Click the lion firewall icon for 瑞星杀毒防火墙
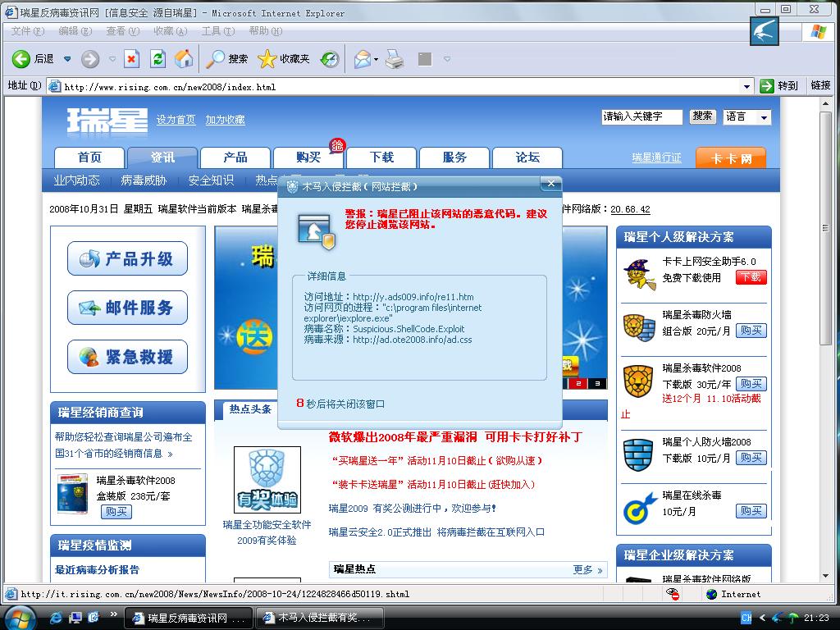This screenshot has width=840, height=630. (x=639, y=328)
